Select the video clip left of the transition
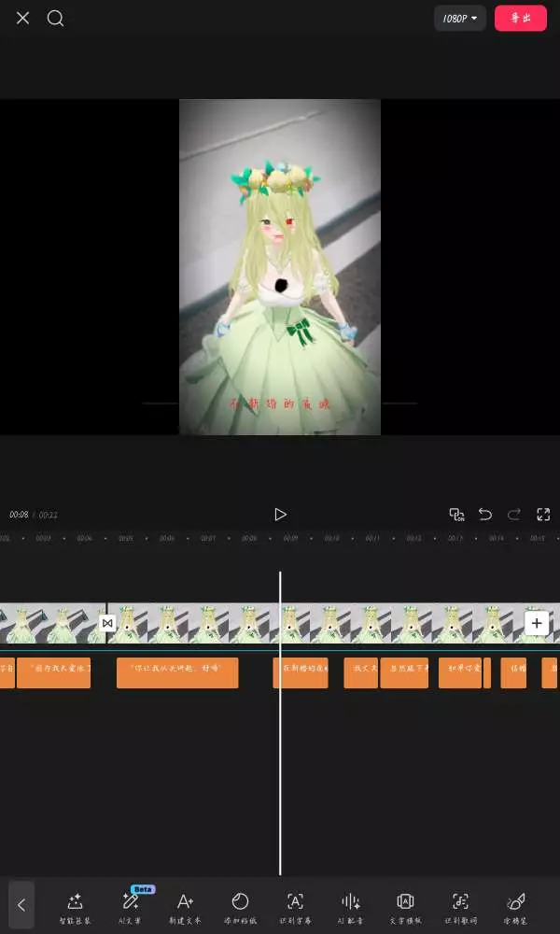 [x=52, y=623]
